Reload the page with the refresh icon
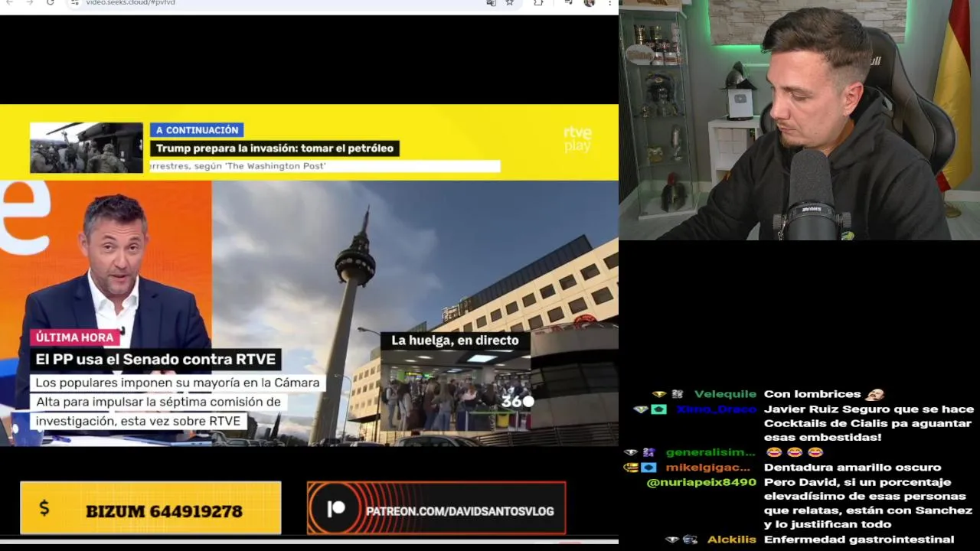Screen dimensions: 980x551 tap(51, 2)
